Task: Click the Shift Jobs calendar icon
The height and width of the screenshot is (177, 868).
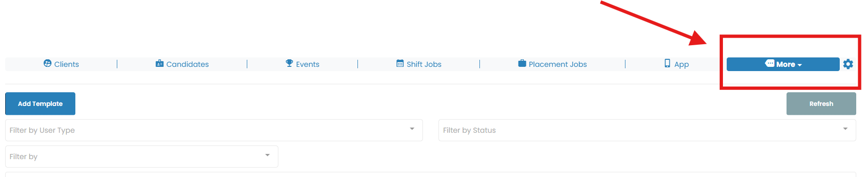Action: [400, 63]
